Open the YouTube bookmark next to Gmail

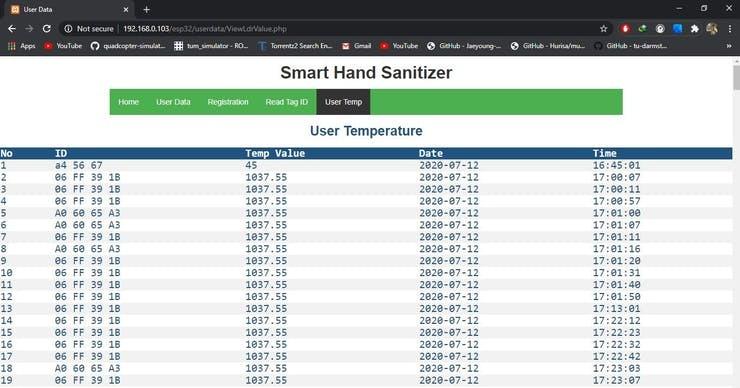coord(399,46)
